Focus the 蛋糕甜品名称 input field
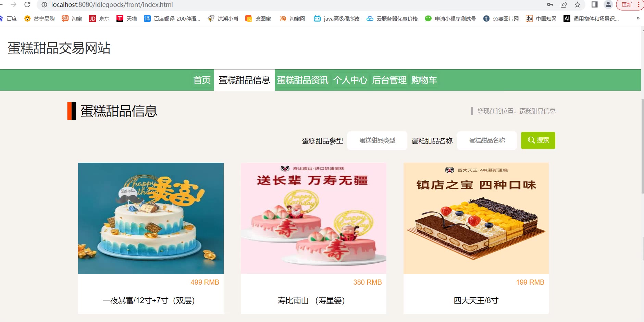Screen dimensions: 644x322 (x=487, y=140)
